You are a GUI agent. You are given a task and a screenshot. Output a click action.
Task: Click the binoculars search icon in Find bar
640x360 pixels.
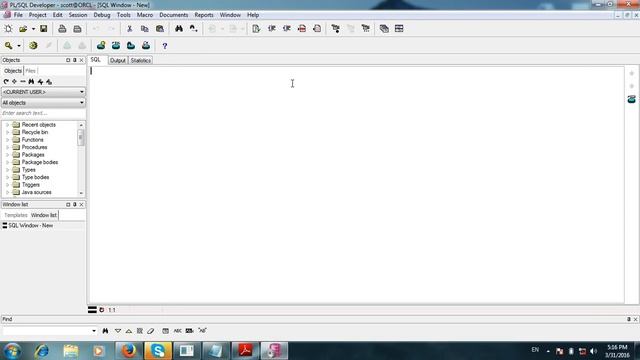pyautogui.click(x=105, y=331)
